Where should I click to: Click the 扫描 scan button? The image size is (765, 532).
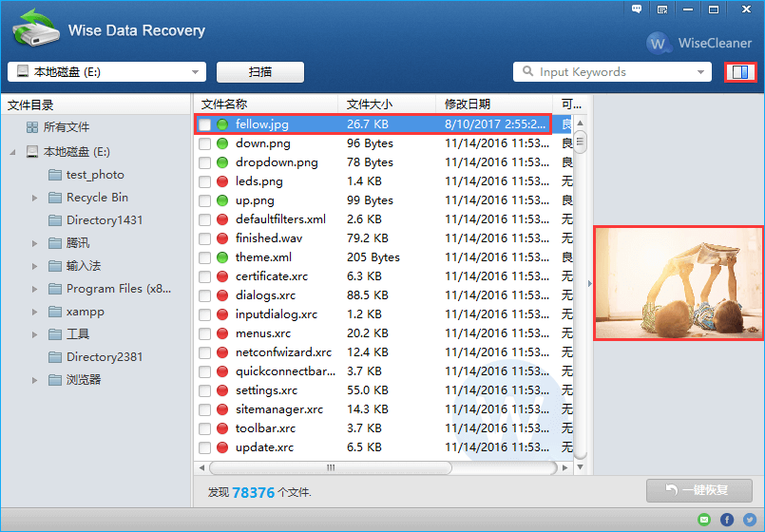click(259, 72)
